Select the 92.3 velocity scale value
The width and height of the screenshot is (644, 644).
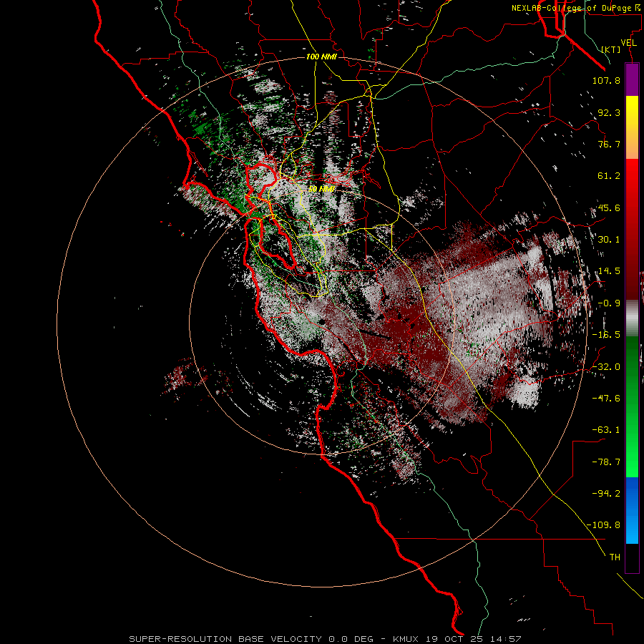tap(609, 112)
